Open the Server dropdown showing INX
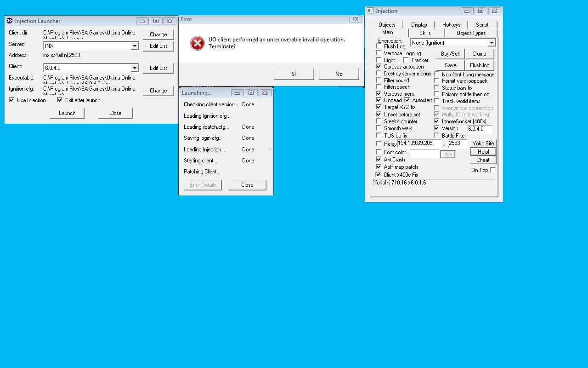This screenshot has width=588, height=368. pyautogui.click(x=135, y=46)
